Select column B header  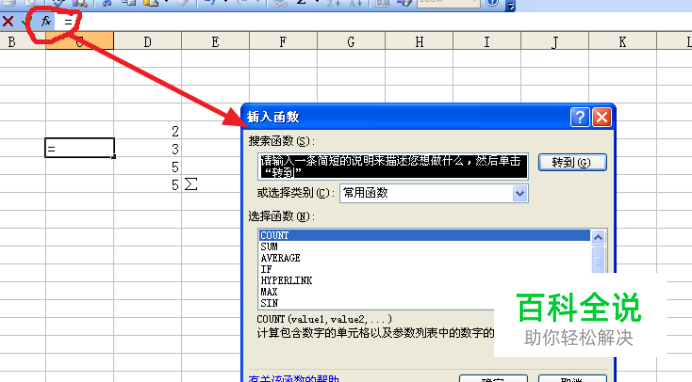point(22,42)
